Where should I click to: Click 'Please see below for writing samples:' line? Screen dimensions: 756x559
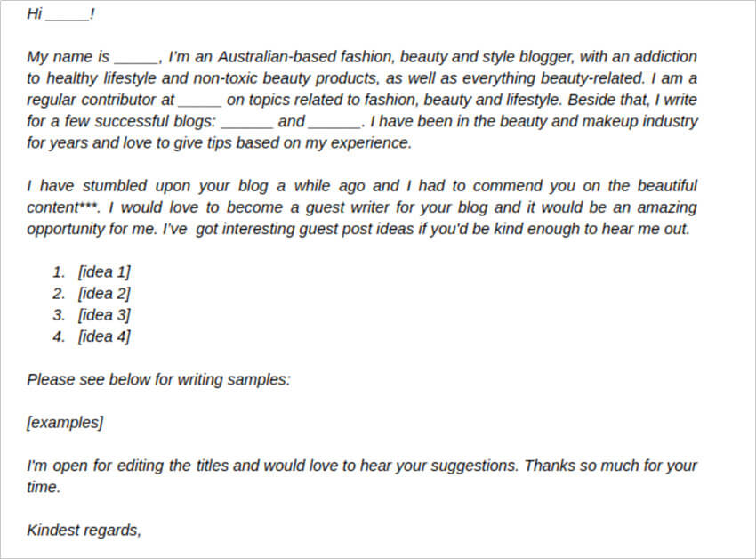[158, 379]
